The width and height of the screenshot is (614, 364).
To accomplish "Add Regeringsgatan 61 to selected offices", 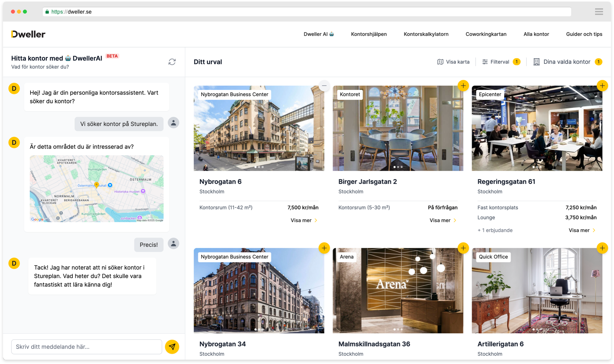I will 602,86.
